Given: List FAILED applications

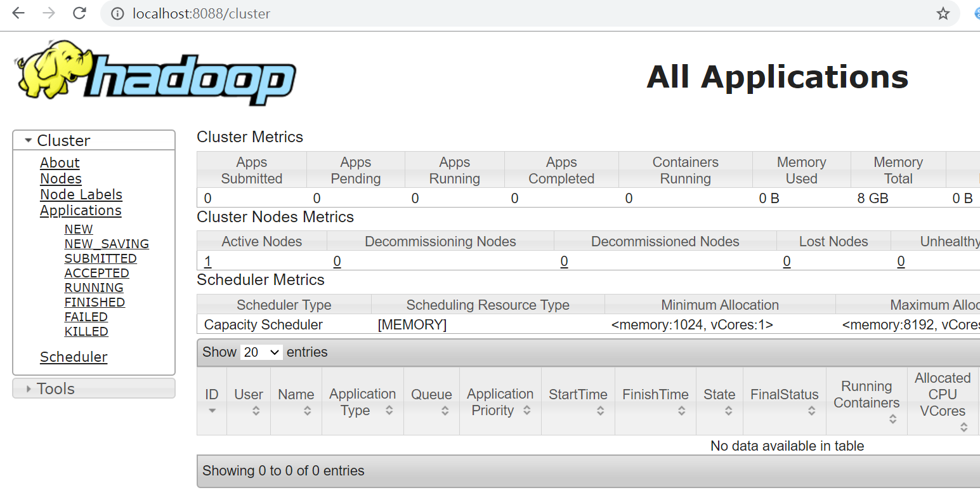Looking at the screenshot, I should pos(86,317).
